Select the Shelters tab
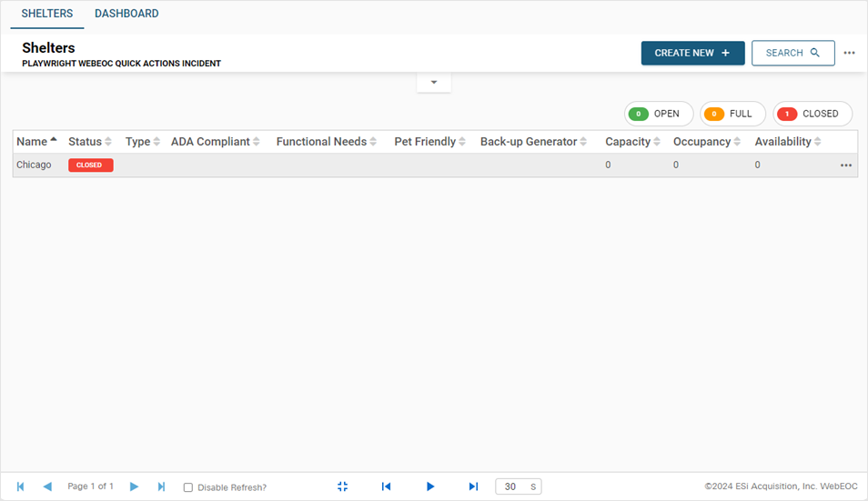868x501 pixels. click(47, 14)
